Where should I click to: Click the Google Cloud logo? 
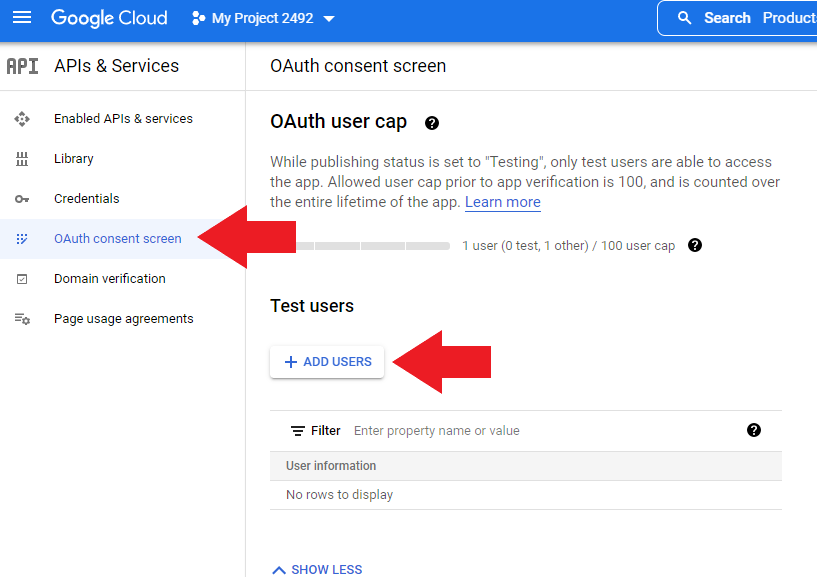point(109,18)
